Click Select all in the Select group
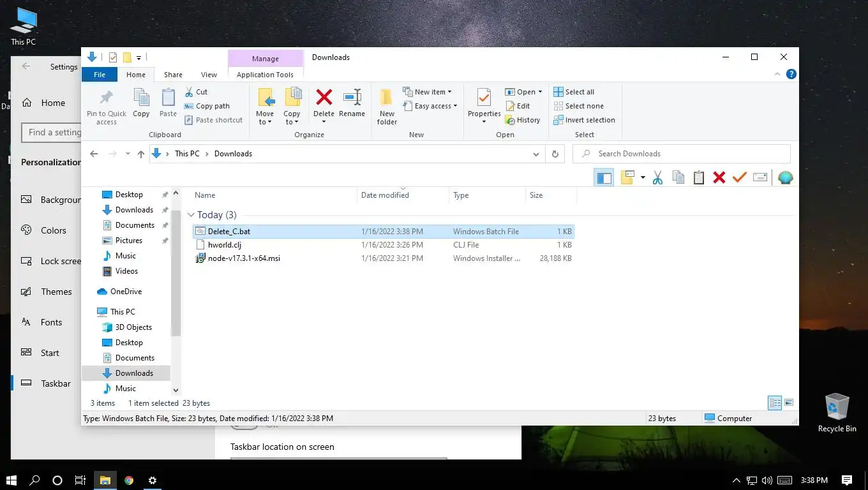The height and width of the screenshot is (490, 868). coord(574,92)
